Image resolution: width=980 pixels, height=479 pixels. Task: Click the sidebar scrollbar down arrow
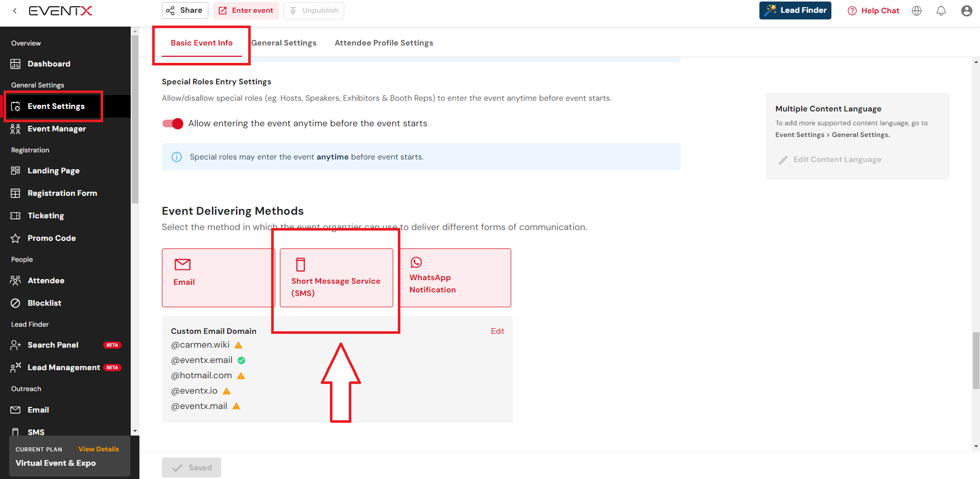pyautogui.click(x=135, y=431)
